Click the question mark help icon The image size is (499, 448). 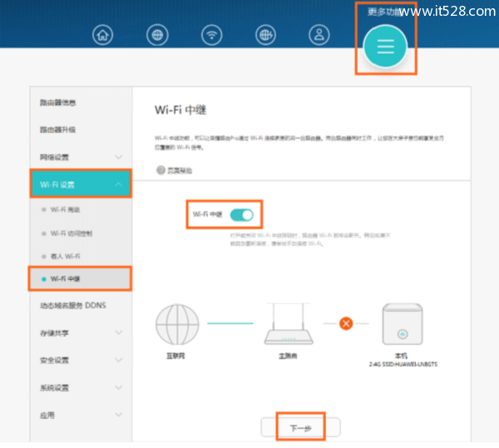[161, 170]
